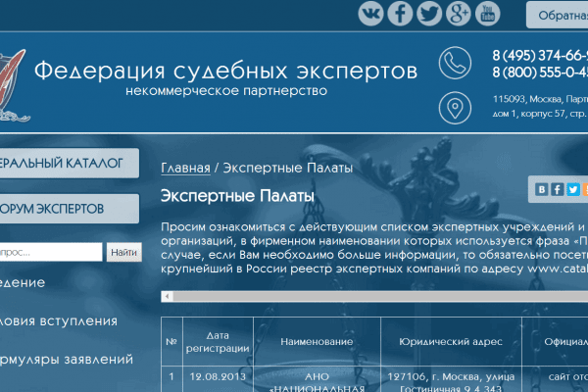588x392 pixels.
Task: Go to Главная breadcrumb link
Action: pos(185,168)
